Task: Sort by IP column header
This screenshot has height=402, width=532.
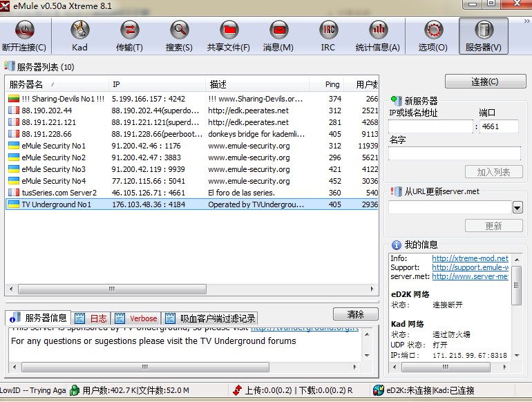Action: tap(157, 84)
